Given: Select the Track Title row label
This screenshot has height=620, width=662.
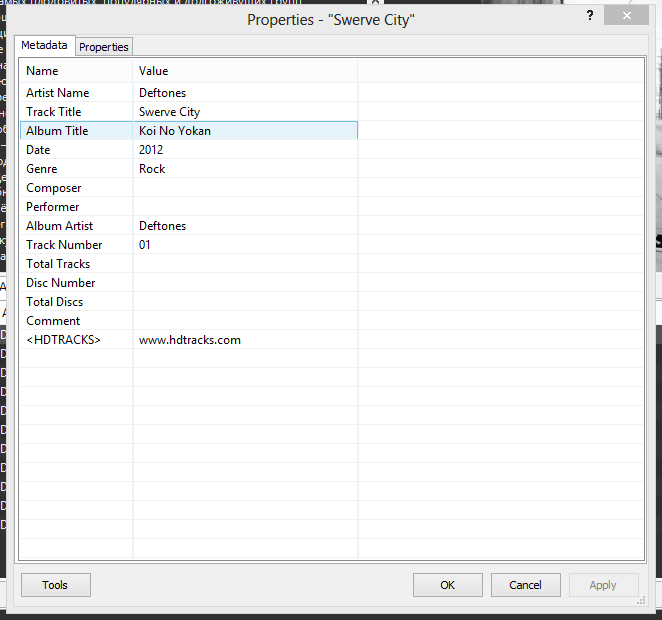Looking at the screenshot, I should point(54,112).
